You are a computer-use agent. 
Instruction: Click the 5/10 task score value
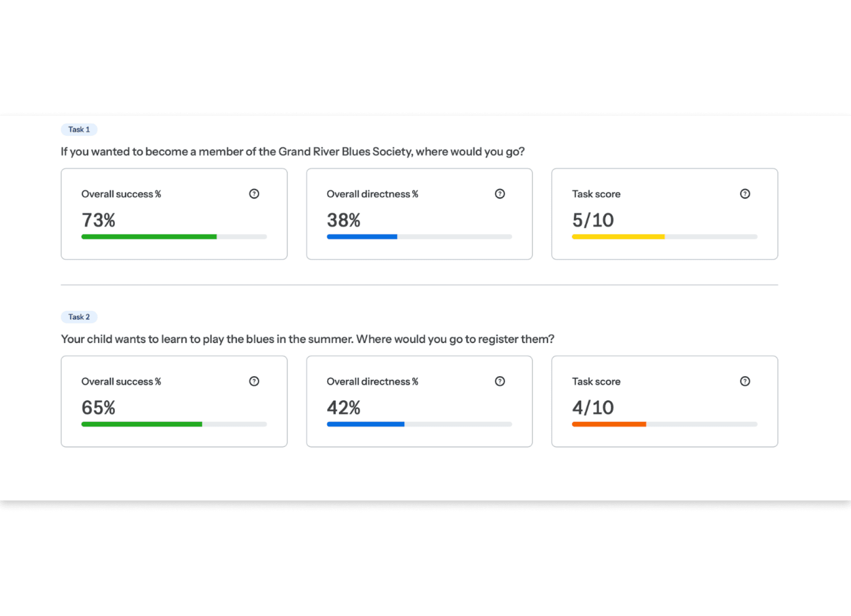click(593, 220)
